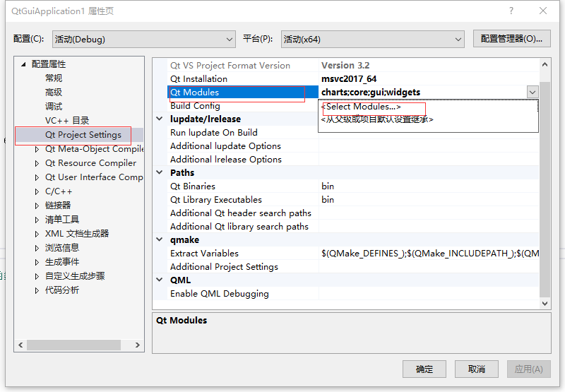
Task: Open the Qt Modules value dropdown arrow
Action: point(533,93)
